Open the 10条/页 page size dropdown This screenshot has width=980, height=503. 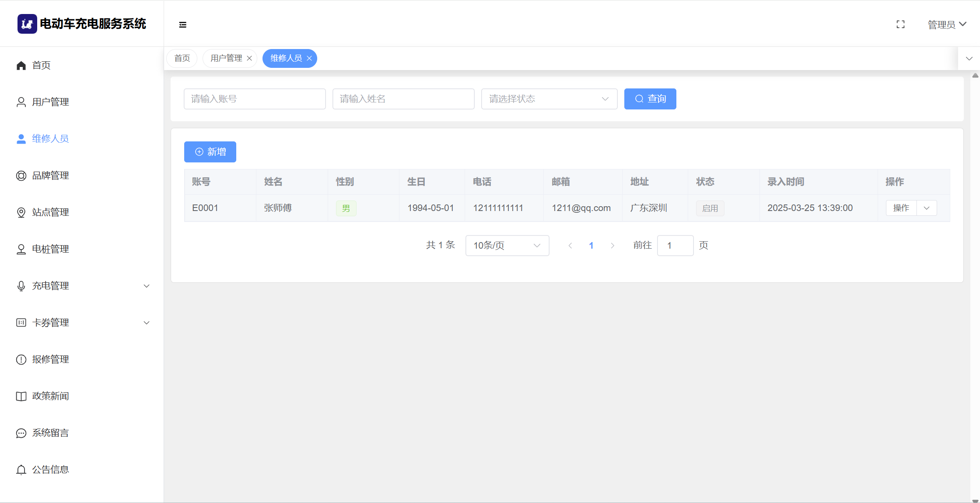[x=507, y=246]
